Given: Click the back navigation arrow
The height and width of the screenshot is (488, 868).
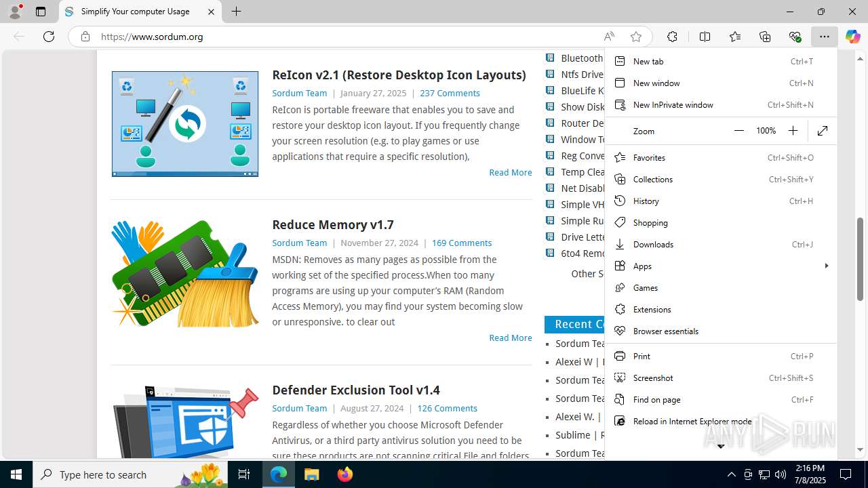Looking at the screenshot, I should pyautogui.click(x=19, y=37).
